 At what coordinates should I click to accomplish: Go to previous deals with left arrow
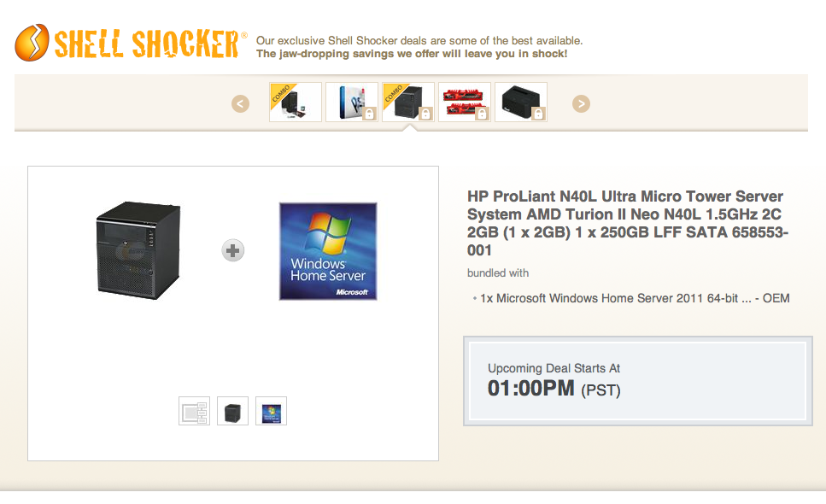click(240, 103)
